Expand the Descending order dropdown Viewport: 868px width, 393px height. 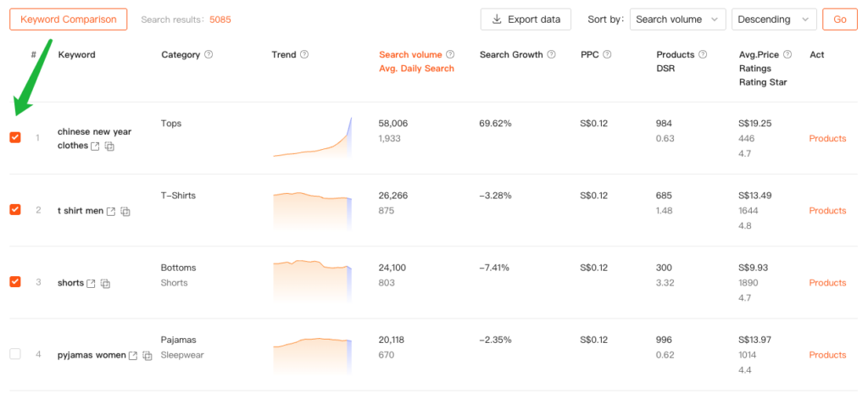773,19
